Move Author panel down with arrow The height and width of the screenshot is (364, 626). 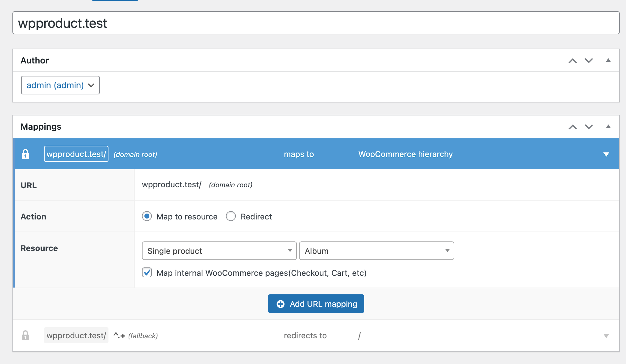(589, 61)
